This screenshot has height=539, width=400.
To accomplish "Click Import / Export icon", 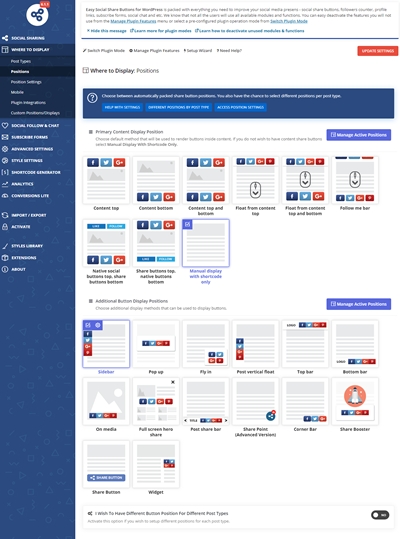I will click(x=5, y=215).
